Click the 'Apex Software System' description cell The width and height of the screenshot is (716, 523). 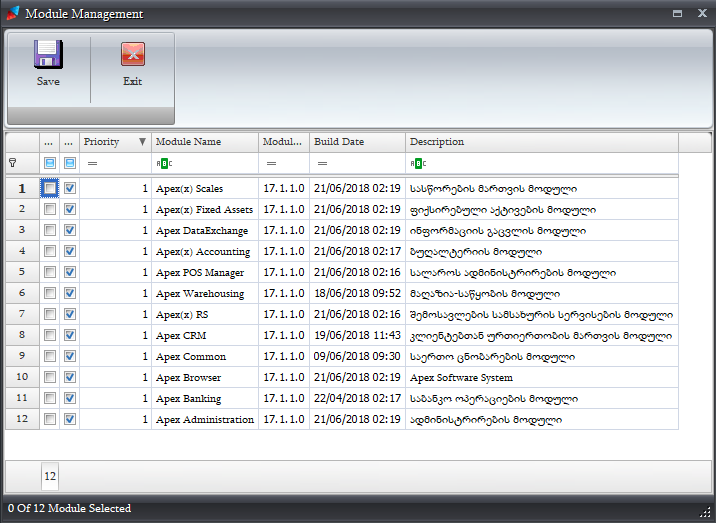pyautogui.click(x=542, y=377)
